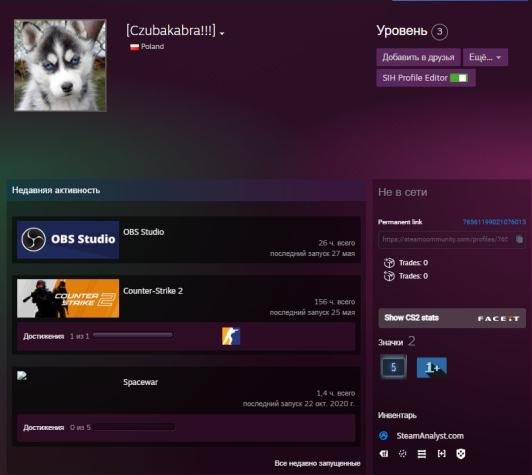Click the bracketed plus [+] icon
Image resolution: width=532 pixels, height=475 pixels.
point(441,454)
